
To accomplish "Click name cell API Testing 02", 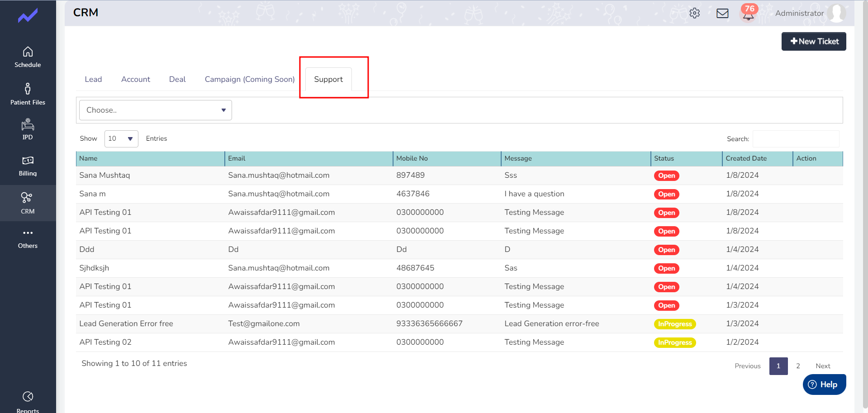I will coord(105,342).
